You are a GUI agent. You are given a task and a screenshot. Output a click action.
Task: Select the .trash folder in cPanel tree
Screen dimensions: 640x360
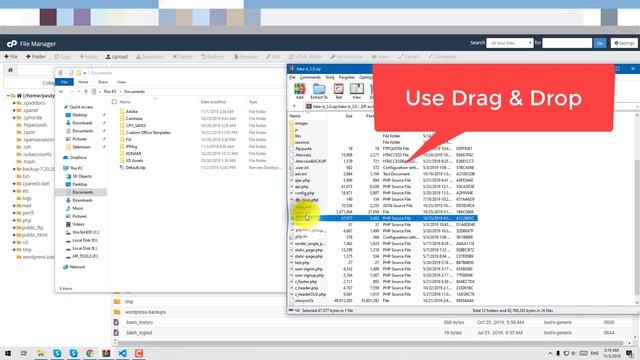click(26, 162)
